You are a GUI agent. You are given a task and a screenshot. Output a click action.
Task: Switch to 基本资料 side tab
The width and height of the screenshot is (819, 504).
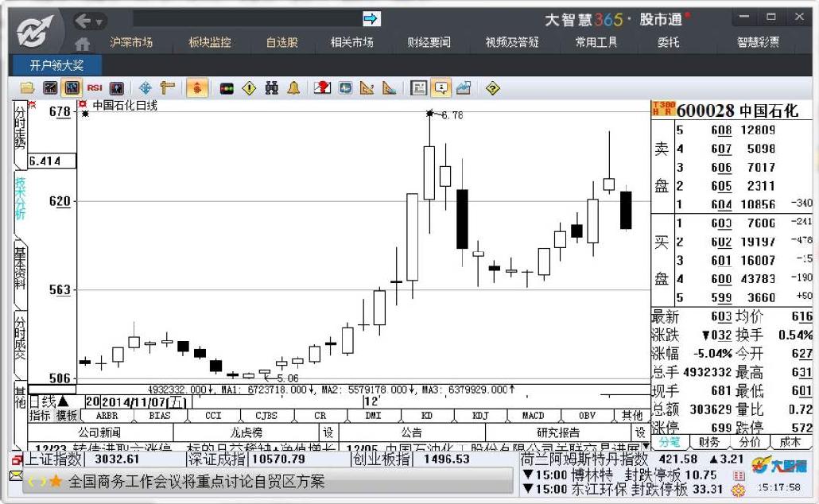pyautogui.click(x=20, y=268)
